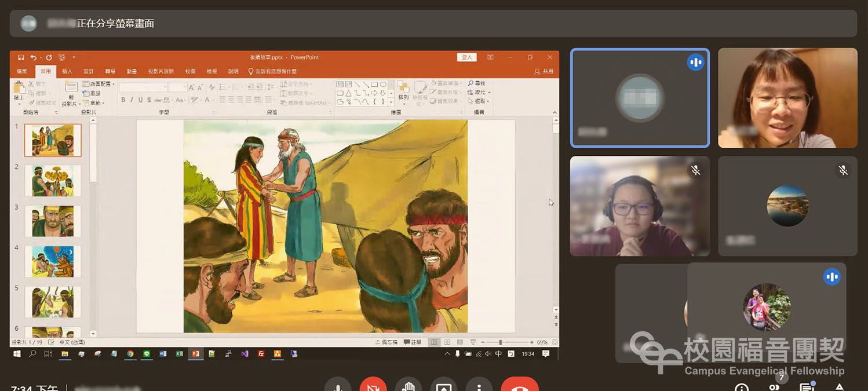The image size is (868, 391).
Task: Open the 排列 (Arrange) menu
Action: (404, 93)
